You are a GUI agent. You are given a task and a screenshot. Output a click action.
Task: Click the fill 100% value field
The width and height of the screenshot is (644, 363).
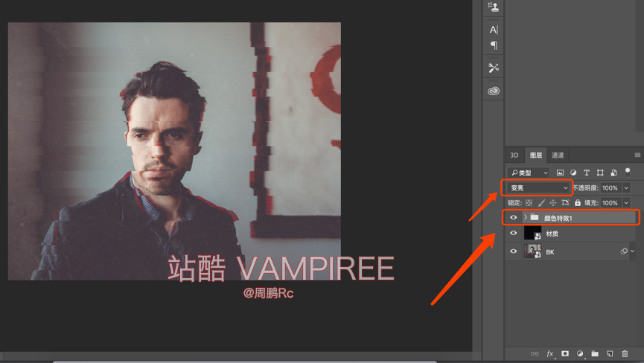610,202
